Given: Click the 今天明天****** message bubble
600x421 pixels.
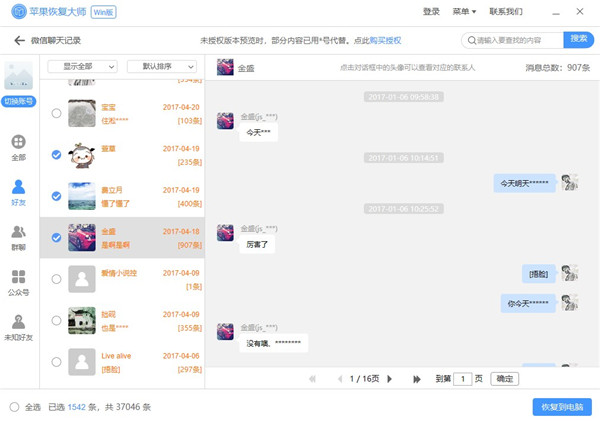Looking at the screenshot, I should (x=524, y=183).
